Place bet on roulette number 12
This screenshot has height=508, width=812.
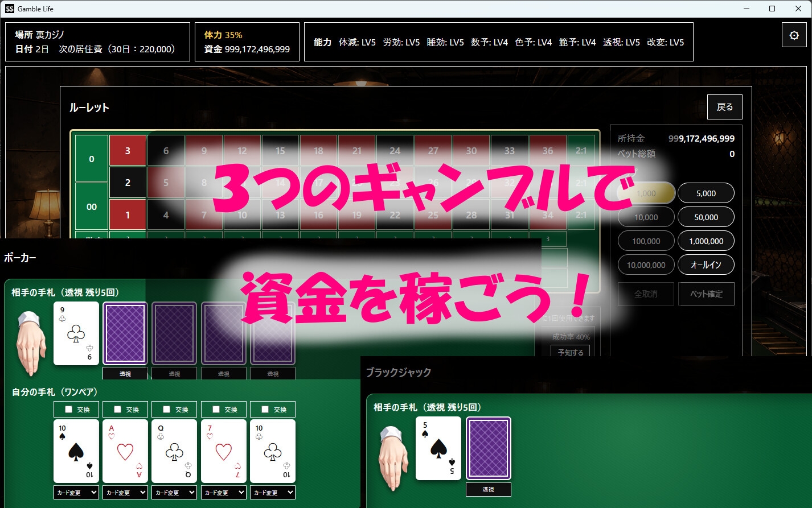[x=242, y=151]
